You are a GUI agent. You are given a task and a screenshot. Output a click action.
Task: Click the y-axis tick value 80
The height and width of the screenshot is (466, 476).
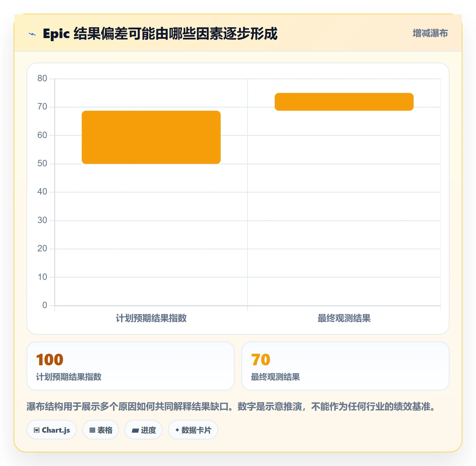point(42,79)
